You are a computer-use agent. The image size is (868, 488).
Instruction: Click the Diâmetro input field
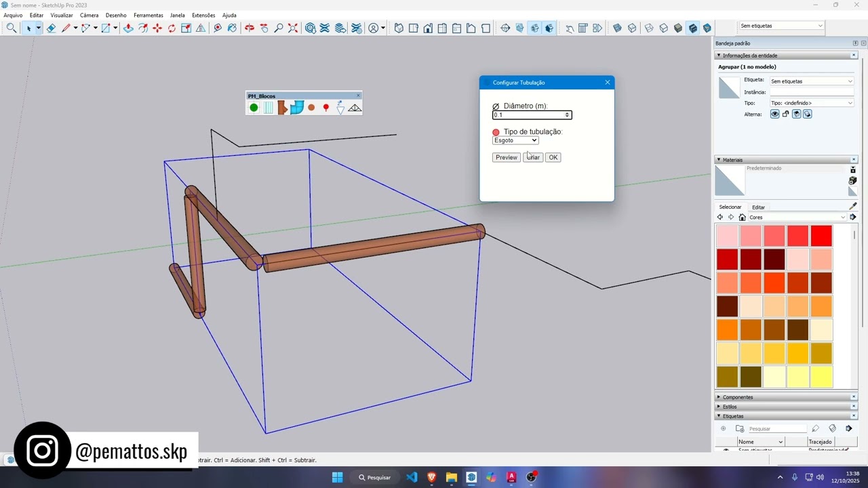tap(532, 115)
